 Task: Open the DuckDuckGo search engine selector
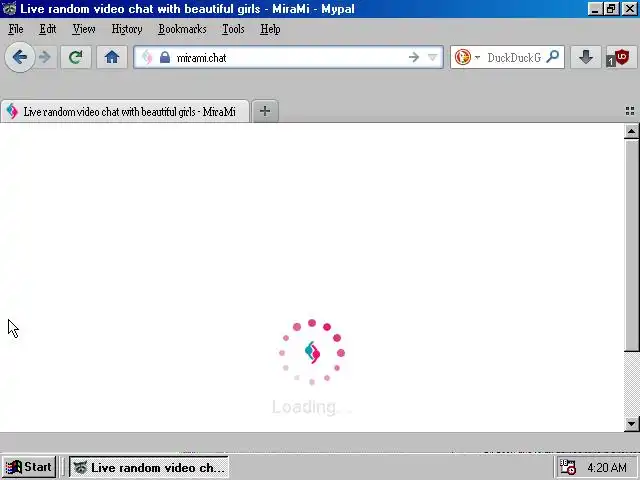coord(467,57)
